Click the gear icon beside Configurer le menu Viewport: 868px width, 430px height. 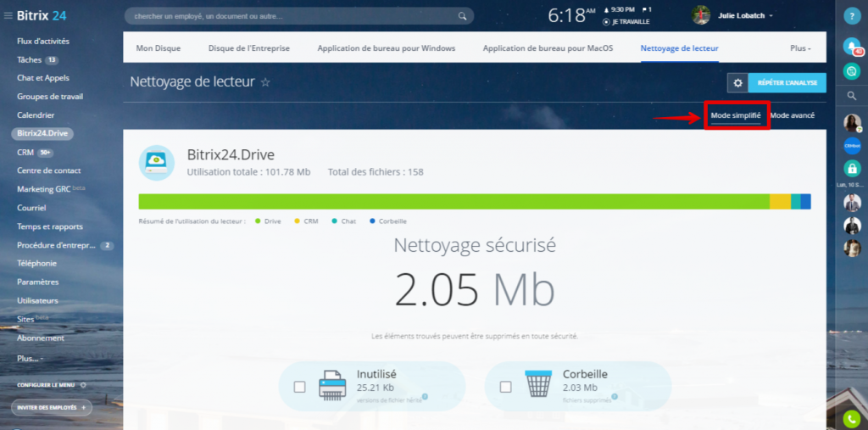(x=83, y=384)
